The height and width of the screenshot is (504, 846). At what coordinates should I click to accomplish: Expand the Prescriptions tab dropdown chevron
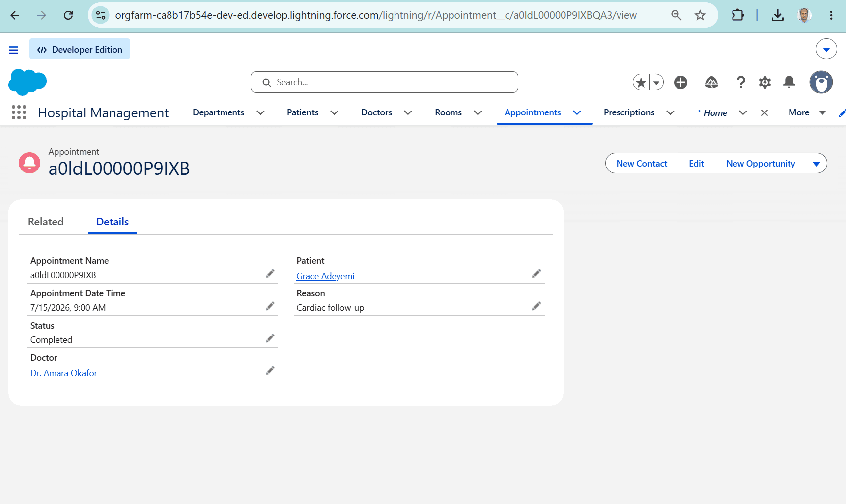coord(670,112)
